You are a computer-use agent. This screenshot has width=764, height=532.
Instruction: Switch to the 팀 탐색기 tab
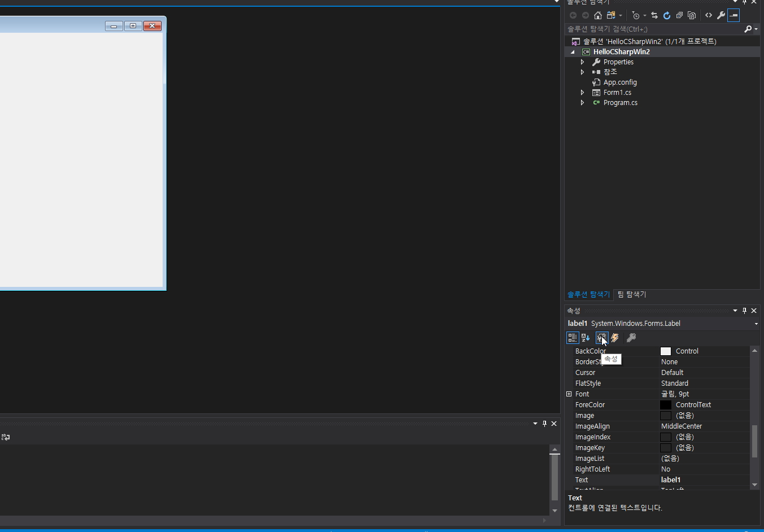(x=632, y=294)
